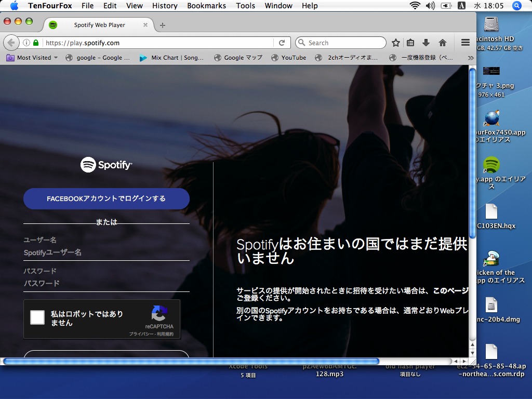Select the .rdp file on desktop
532x399 pixels.
click(491, 352)
